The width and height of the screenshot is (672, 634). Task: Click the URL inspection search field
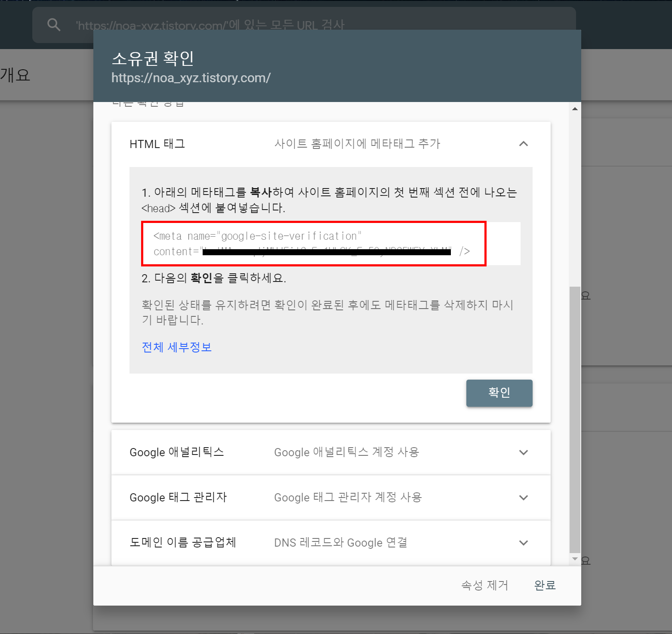(x=304, y=25)
